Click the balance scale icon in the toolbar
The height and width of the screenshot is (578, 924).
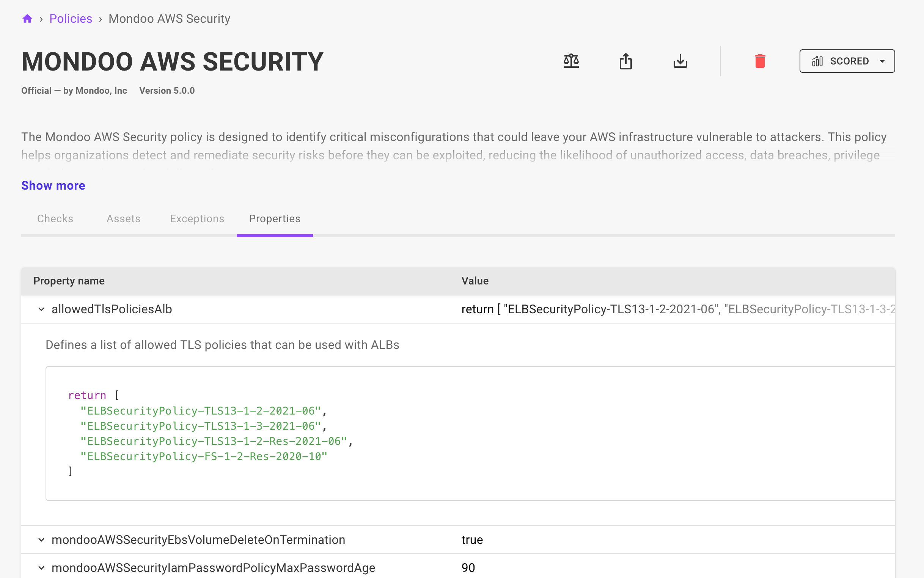[571, 61]
